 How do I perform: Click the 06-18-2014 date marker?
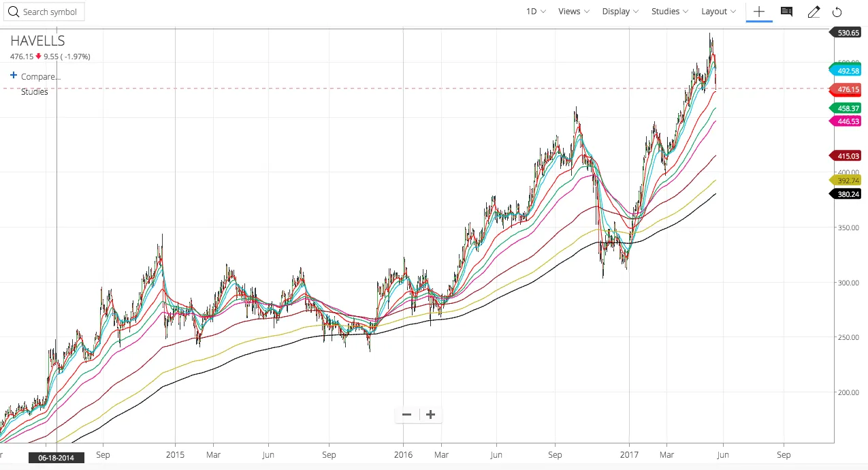[x=56, y=458]
